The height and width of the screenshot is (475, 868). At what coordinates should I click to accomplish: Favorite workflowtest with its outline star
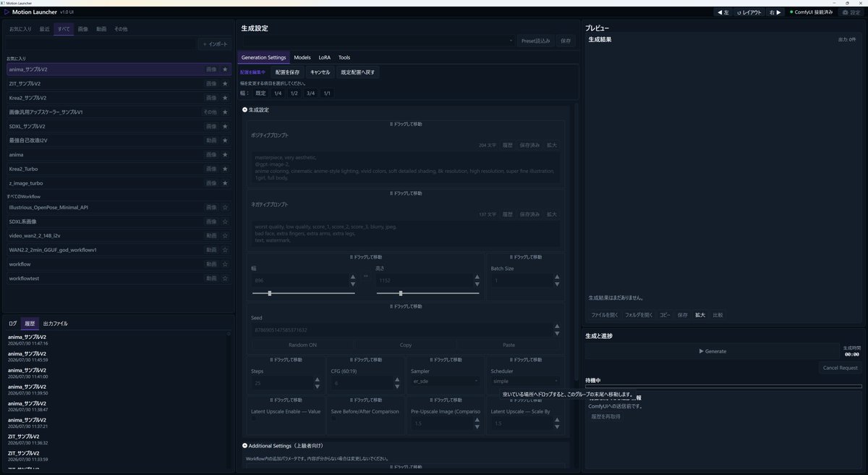225,278
